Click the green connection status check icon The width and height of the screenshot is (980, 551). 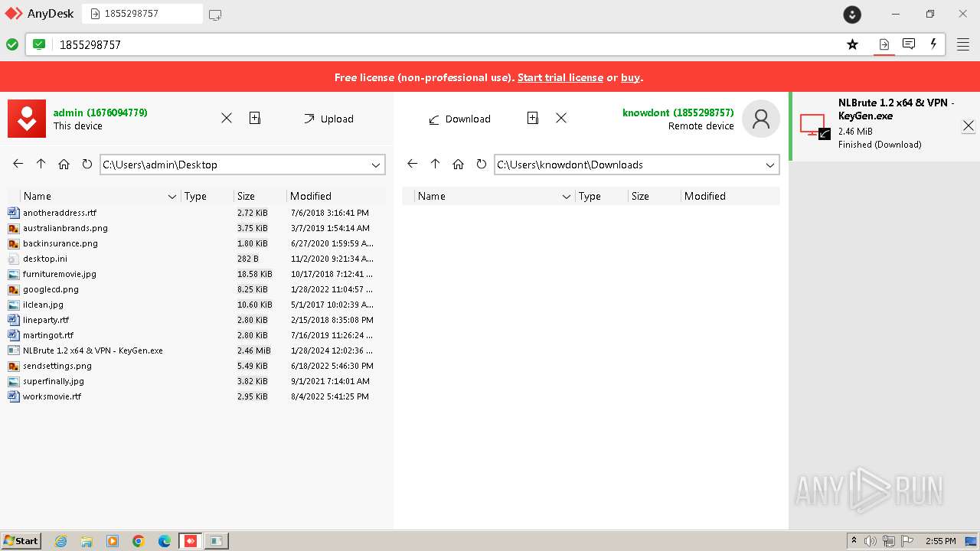coord(12,44)
